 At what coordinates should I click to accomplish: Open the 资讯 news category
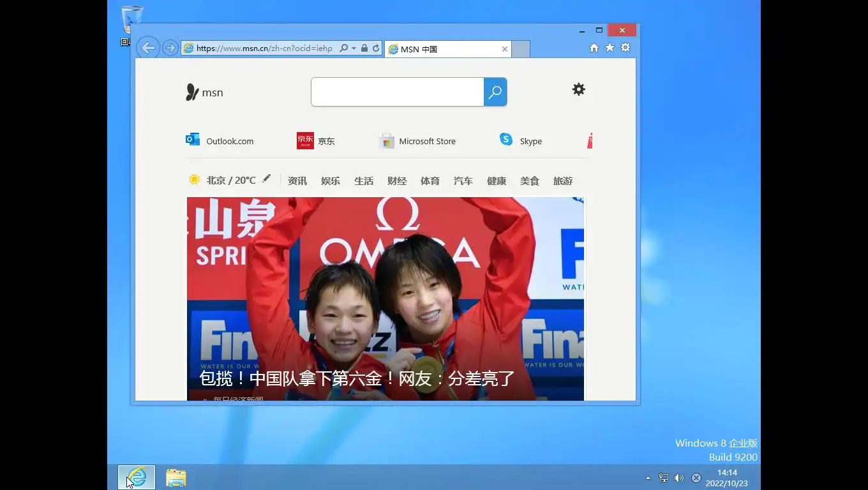coord(297,181)
